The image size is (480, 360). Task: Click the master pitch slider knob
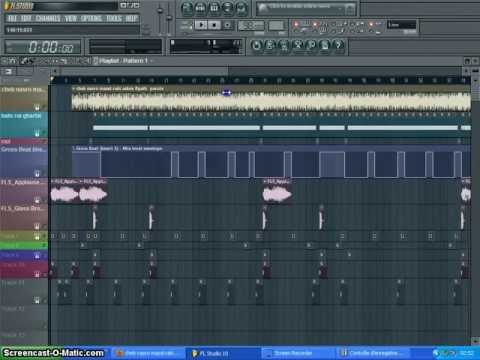pyautogui.click(x=169, y=17)
